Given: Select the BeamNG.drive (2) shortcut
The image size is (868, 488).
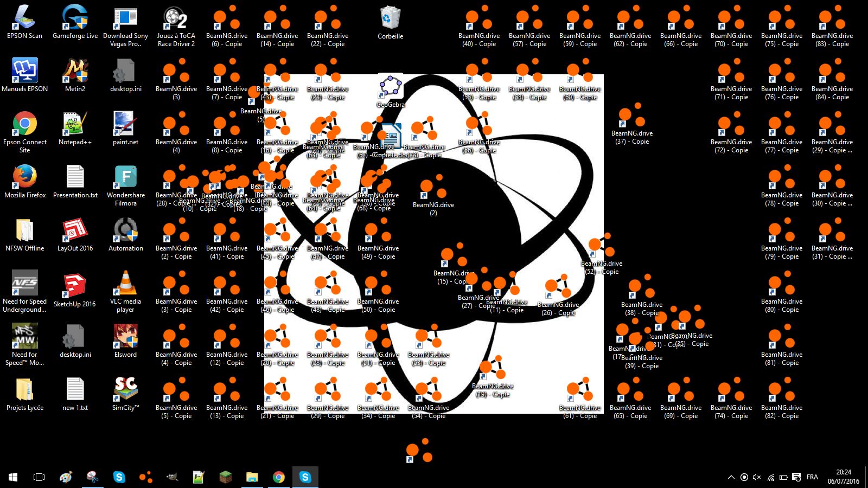Looking at the screenshot, I should click(433, 195).
